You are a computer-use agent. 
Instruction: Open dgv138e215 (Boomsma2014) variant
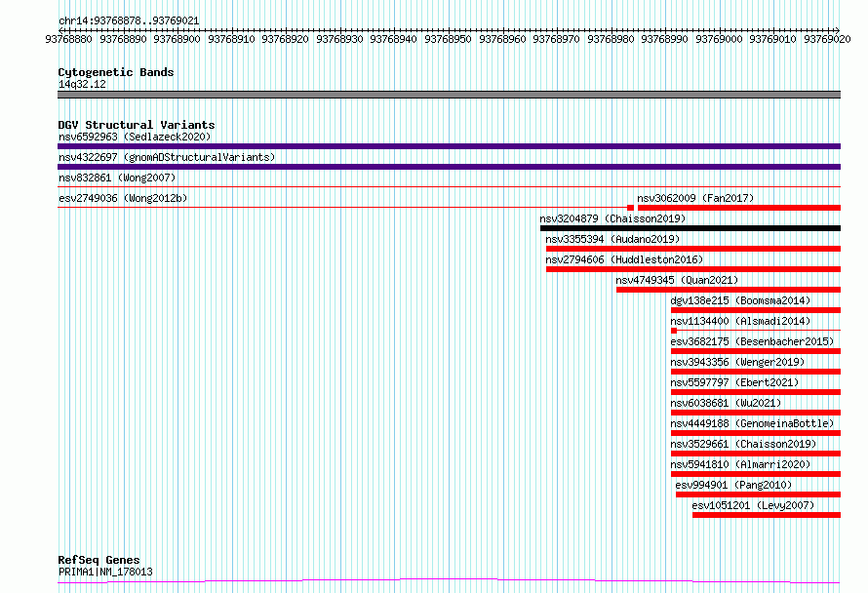[740, 300]
